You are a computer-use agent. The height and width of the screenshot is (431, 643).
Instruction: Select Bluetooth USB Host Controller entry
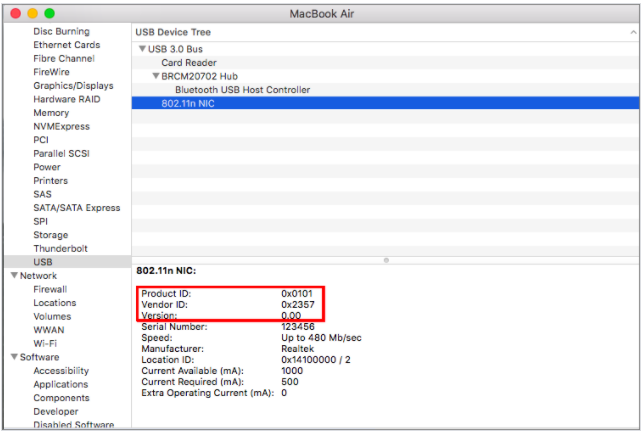point(242,90)
